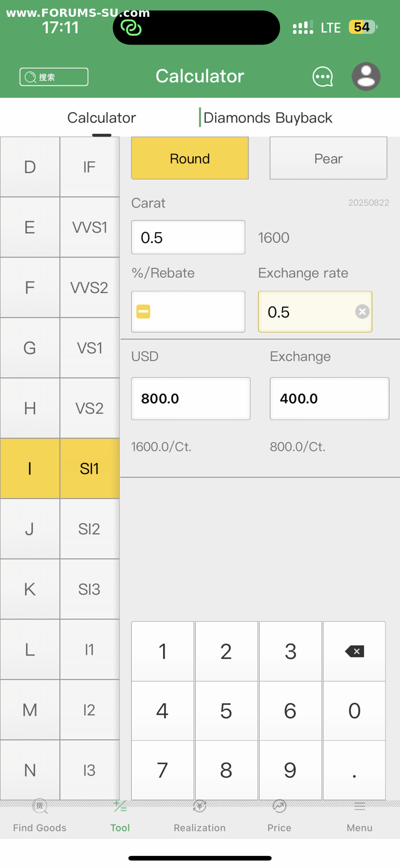The height and width of the screenshot is (868, 400).
Task: Open the user profile avatar icon
Action: point(366,76)
